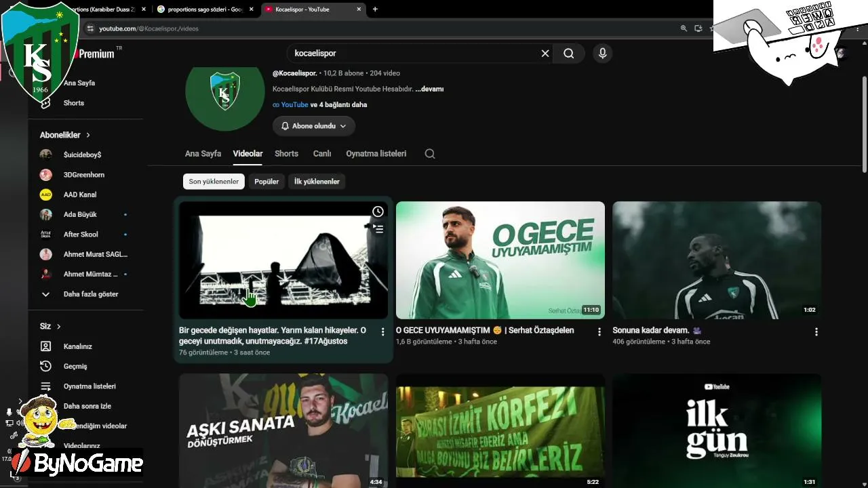
Task: Open Kanalınız in the sidebar
Action: (x=77, y=346)
